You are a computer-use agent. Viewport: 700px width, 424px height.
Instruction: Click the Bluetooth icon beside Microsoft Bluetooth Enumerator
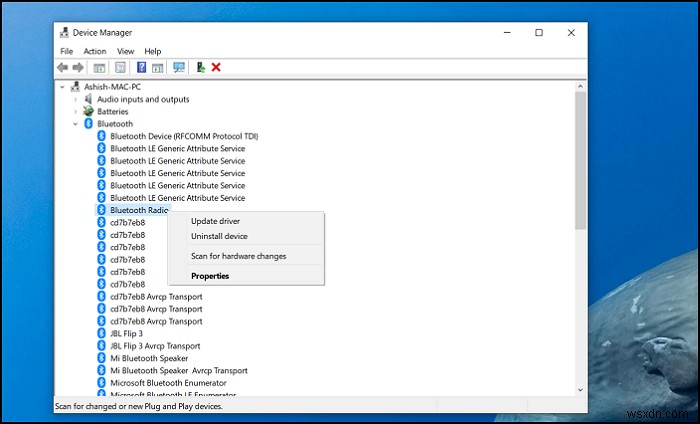click(x=101, y=382)
